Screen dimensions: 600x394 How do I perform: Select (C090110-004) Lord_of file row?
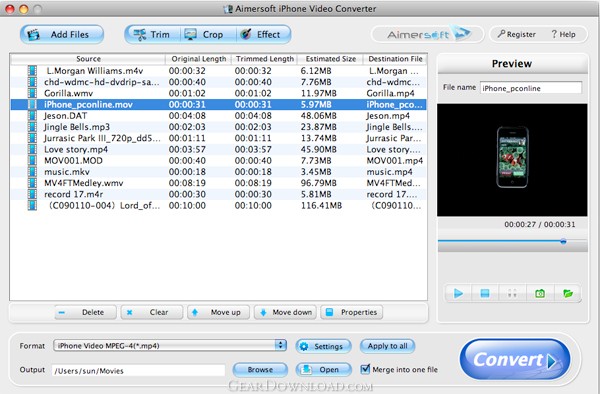(x=218, y=205)
